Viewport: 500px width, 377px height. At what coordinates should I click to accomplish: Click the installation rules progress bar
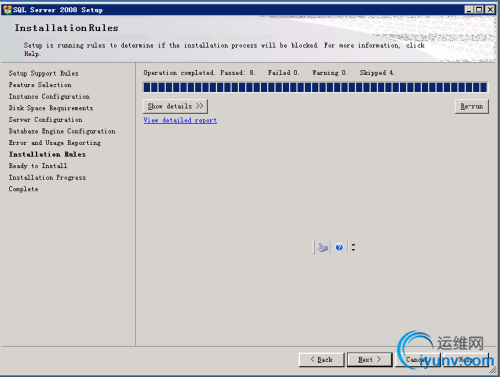click(315, 87)
